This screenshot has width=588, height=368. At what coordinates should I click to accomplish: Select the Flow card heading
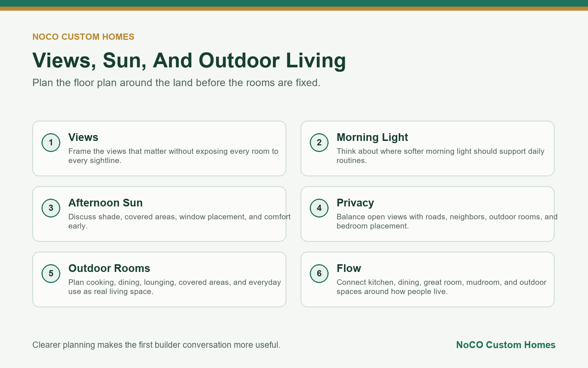pos(349,268)
